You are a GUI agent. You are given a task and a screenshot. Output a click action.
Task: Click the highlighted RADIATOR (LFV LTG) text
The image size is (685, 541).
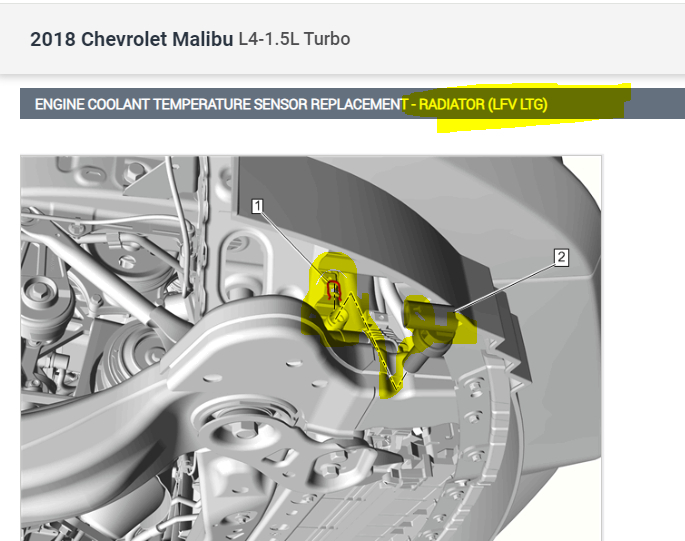click(483, 104)
